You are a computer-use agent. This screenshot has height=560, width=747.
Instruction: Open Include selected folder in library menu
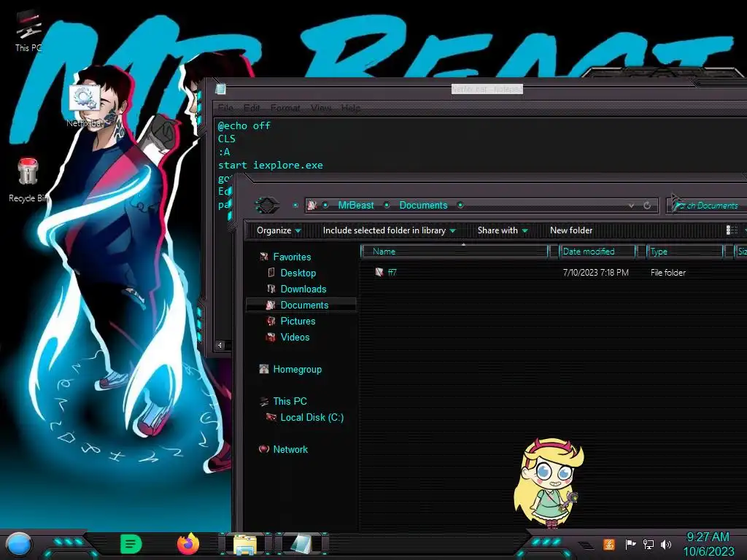390,230
